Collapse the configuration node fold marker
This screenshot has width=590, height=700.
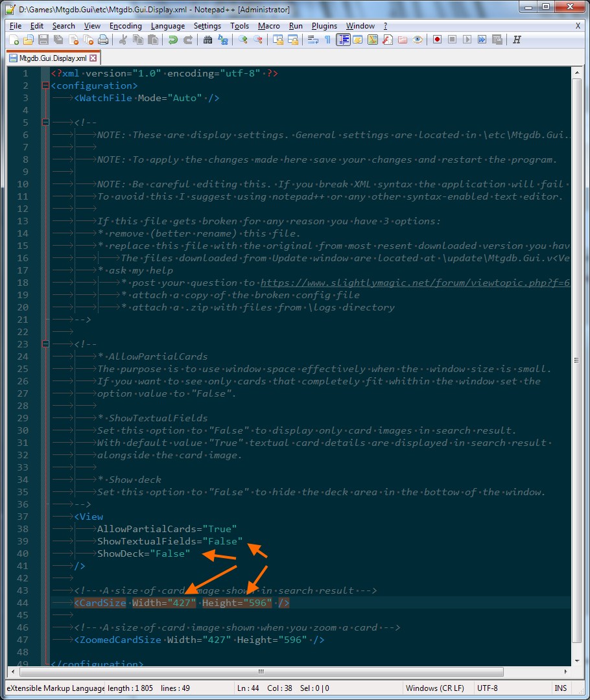(x=45, y=86)
